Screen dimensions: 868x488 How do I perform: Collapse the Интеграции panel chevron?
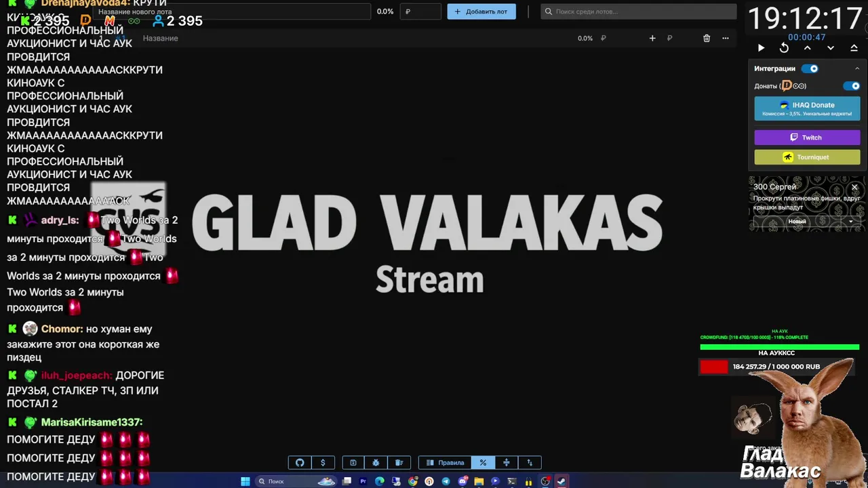pos(857,68)
